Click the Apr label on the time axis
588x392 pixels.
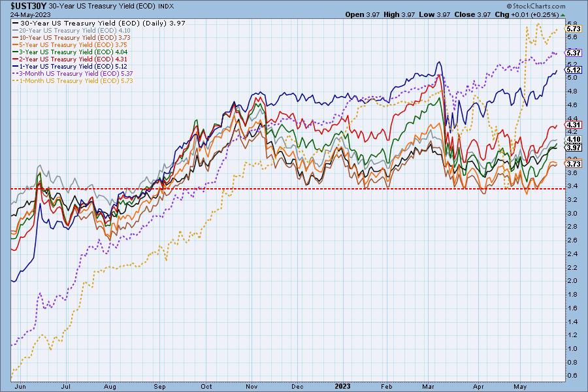point(478,386)
